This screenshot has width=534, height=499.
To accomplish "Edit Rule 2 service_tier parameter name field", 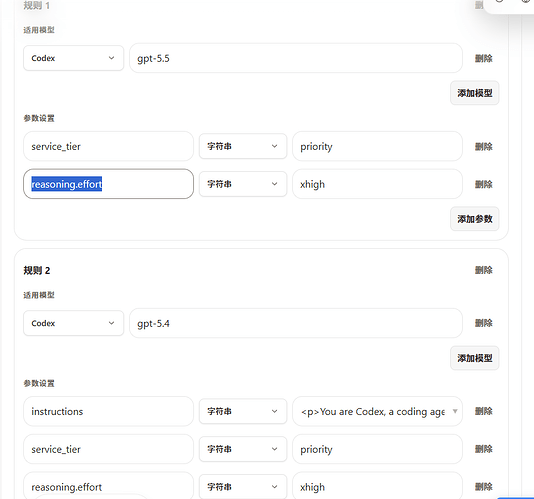I will 108,449.
